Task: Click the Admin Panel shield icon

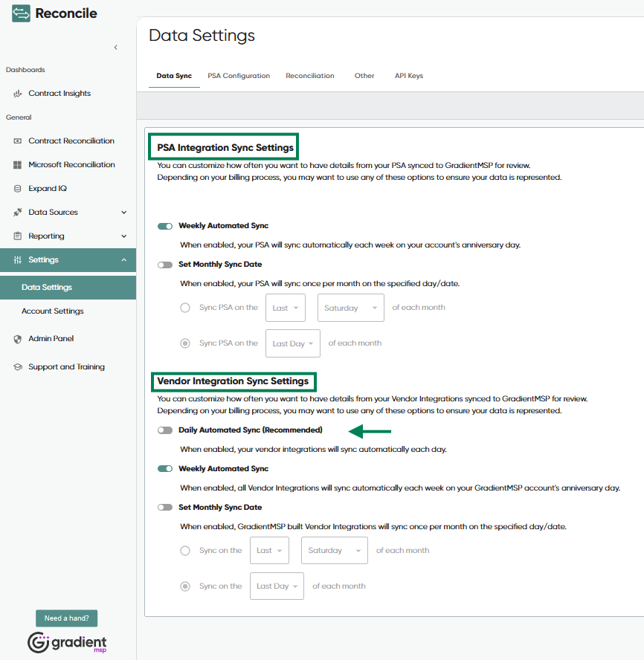Action: point(17,339)
